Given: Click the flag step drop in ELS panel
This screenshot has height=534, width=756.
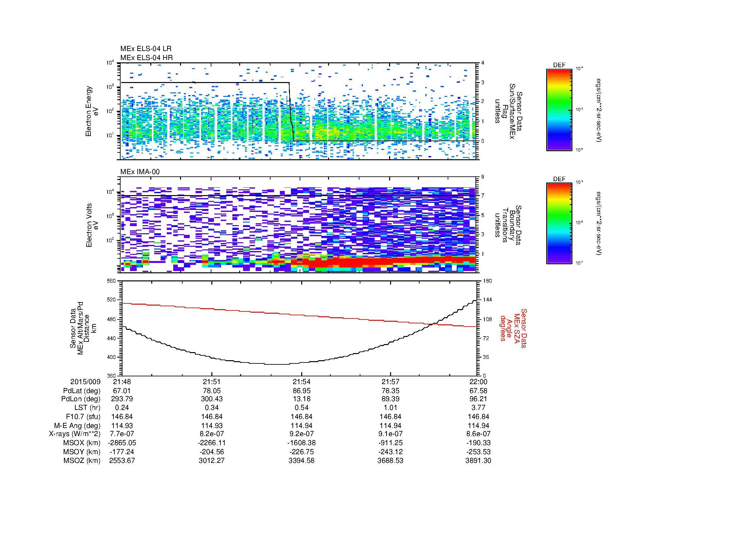Looking at the screenshot, I should point(292,112).
